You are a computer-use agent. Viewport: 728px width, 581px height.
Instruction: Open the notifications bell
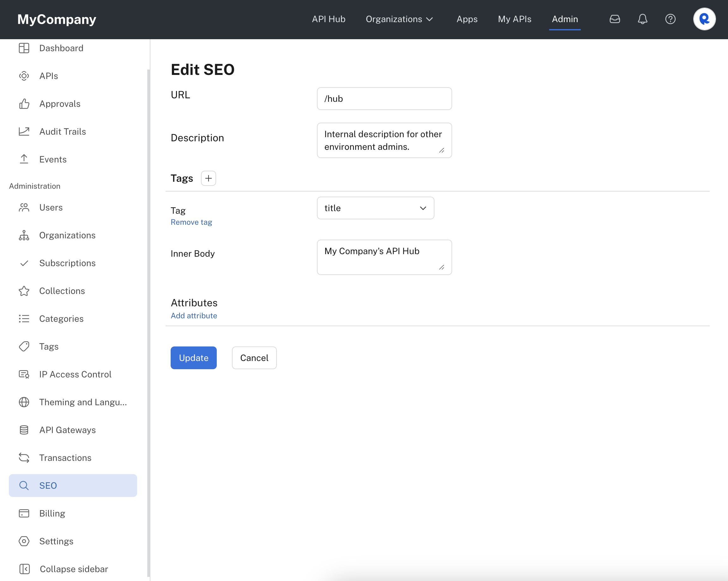pos(642,19)
